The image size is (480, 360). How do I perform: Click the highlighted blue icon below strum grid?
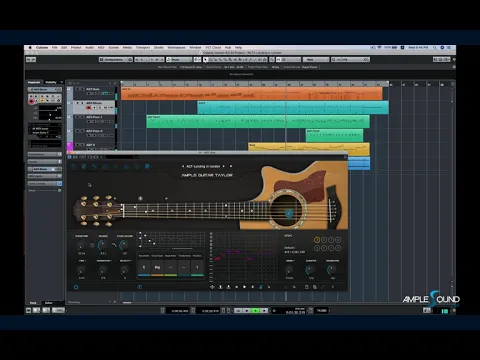(261, 287)
